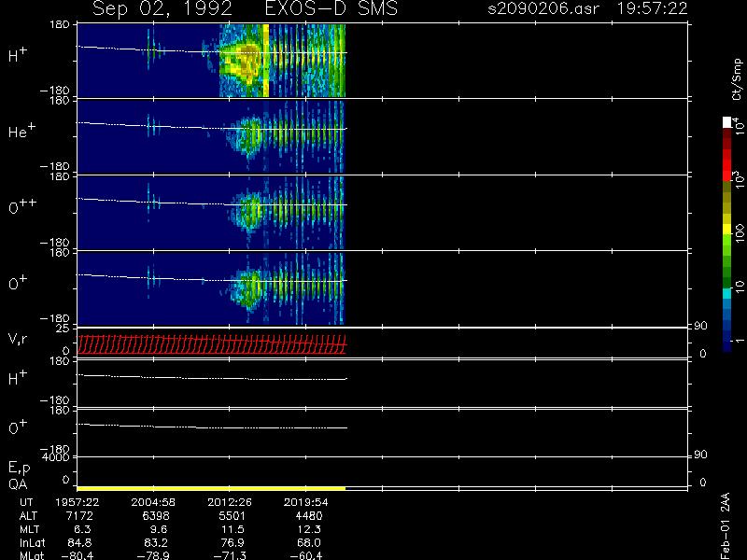Click the 'MLat' row header

tap(31, 555)
